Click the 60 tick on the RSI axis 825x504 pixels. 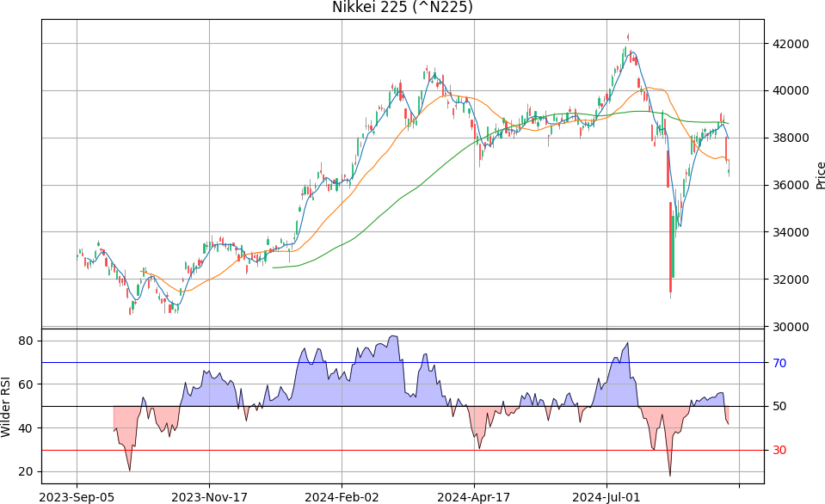click(x=25, y=384)
